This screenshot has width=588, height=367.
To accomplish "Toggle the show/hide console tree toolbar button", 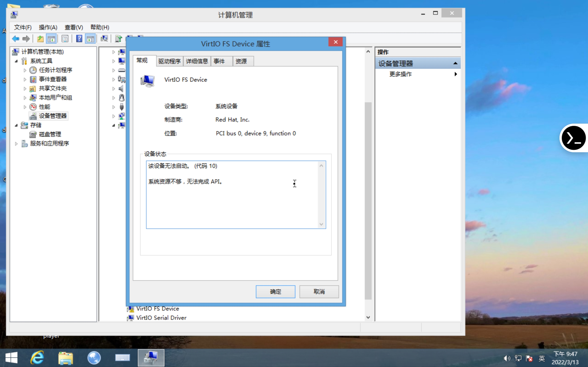I will click(51, 38).
